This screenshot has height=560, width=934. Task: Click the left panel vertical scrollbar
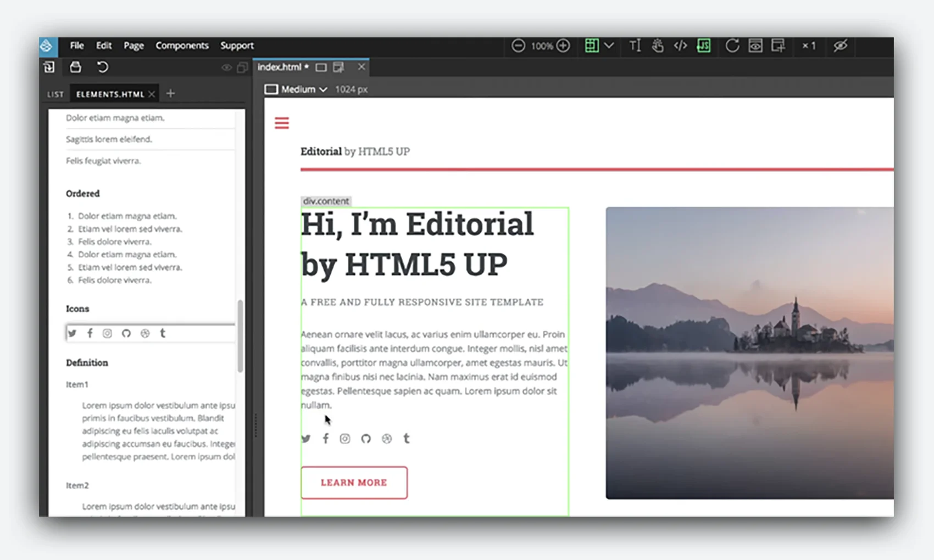point(240,336)
